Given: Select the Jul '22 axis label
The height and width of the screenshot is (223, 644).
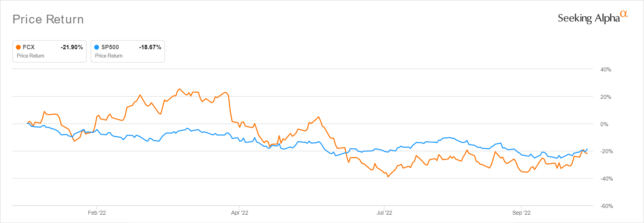Looking at the screenshot, I should (x=384, y=213).
